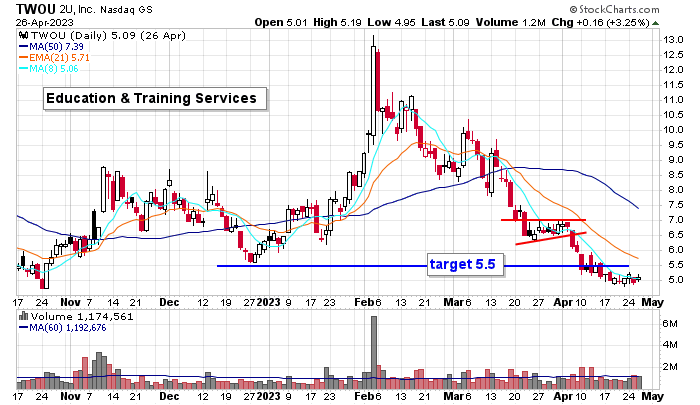Click the 13.0 price axis label
The width and height of the screenshot is (700, 405).
tap(673, 40)
